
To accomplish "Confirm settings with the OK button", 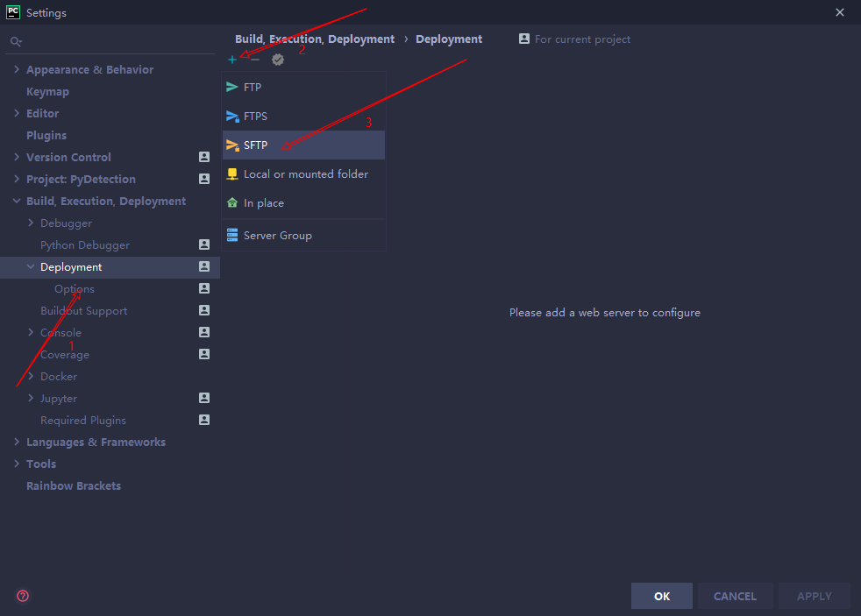I will (x=662, y=596).
